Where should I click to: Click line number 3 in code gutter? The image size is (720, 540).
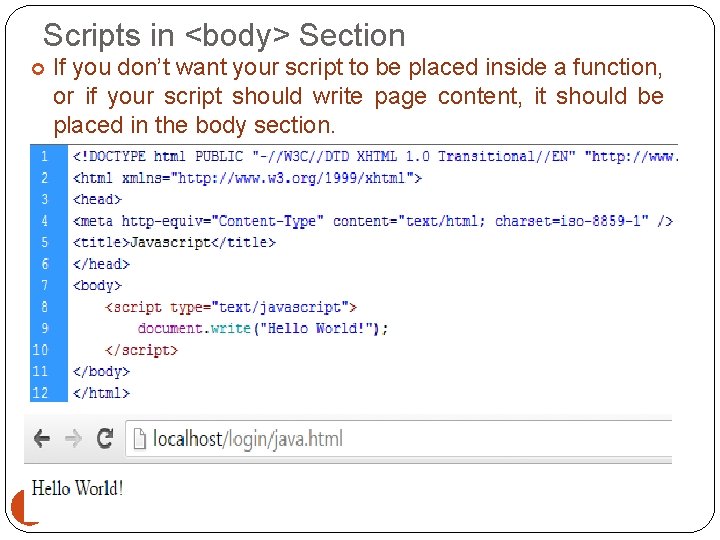[45, 199]
